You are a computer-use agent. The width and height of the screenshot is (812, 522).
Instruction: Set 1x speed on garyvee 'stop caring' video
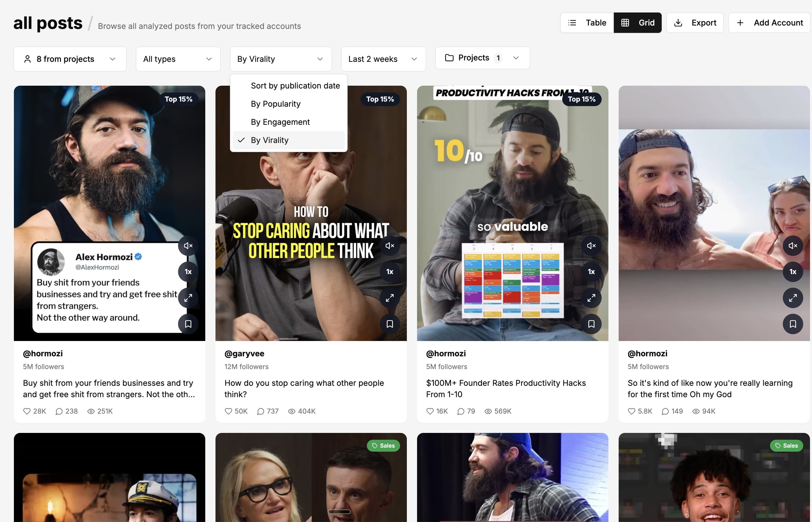coord(390,271)
